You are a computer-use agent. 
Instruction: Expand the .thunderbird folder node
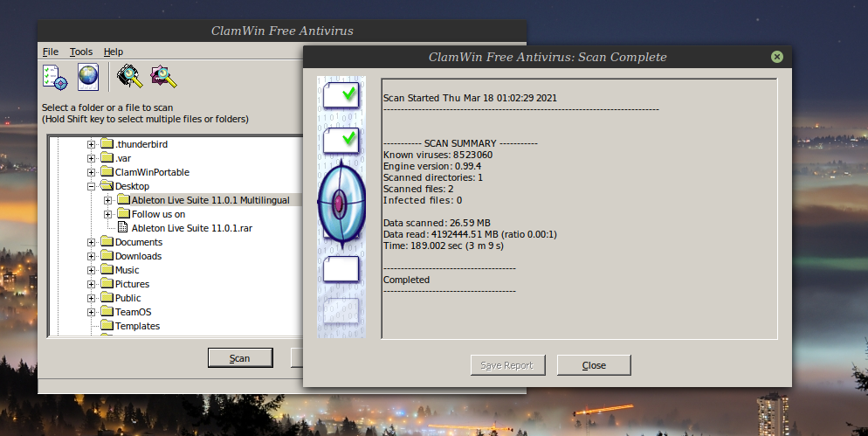91,144
